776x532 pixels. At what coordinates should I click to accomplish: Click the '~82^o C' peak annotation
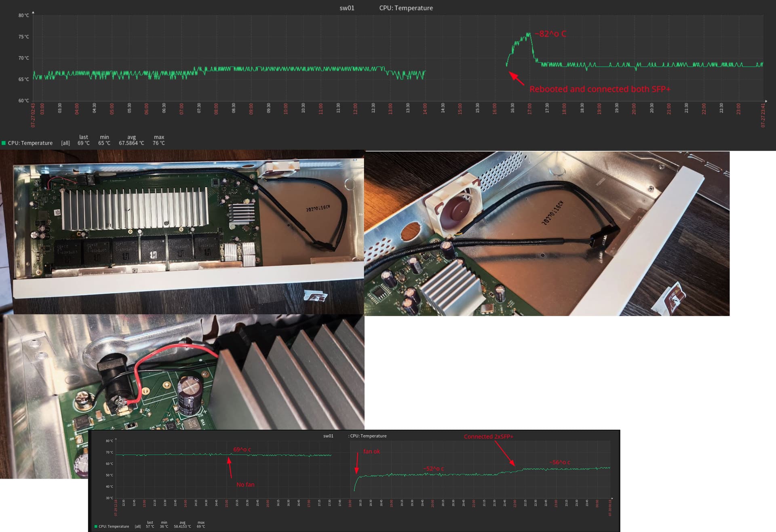[x=550, y=34]
